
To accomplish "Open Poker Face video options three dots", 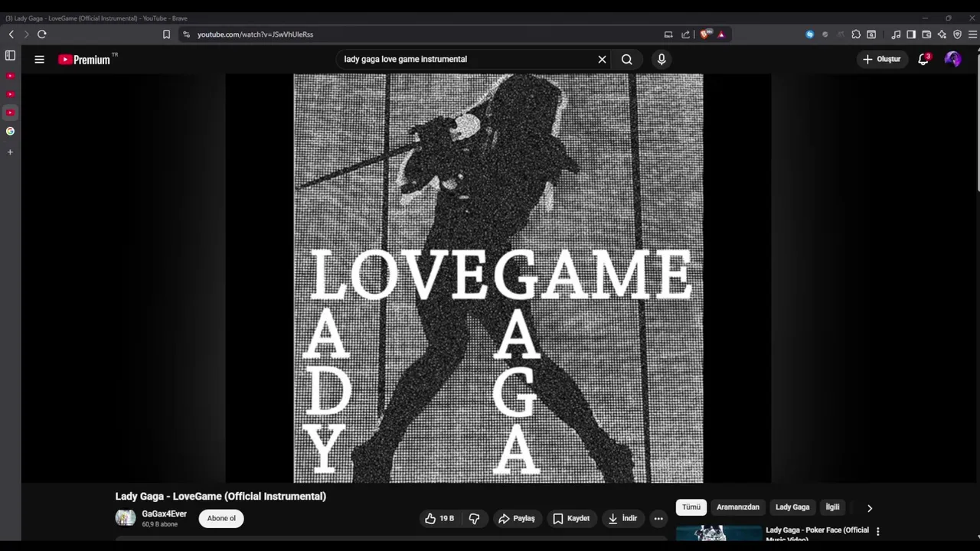I will [878, 531].
